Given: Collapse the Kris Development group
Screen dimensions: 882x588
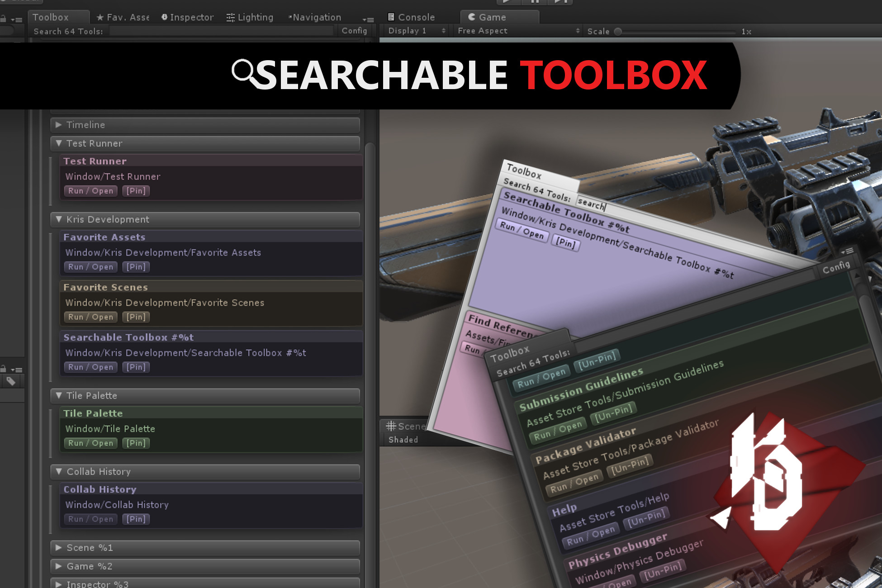Looking at the screenshot, I should point(205,219).
